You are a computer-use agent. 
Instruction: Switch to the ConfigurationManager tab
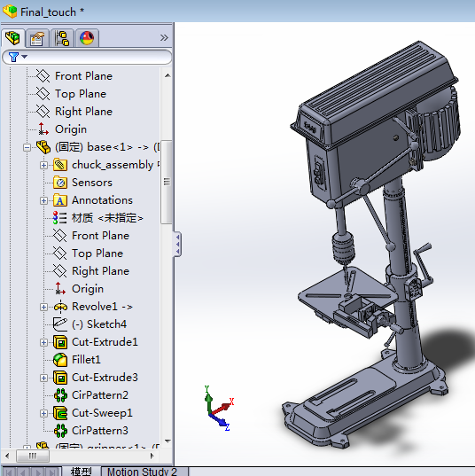tap(62, 38)
